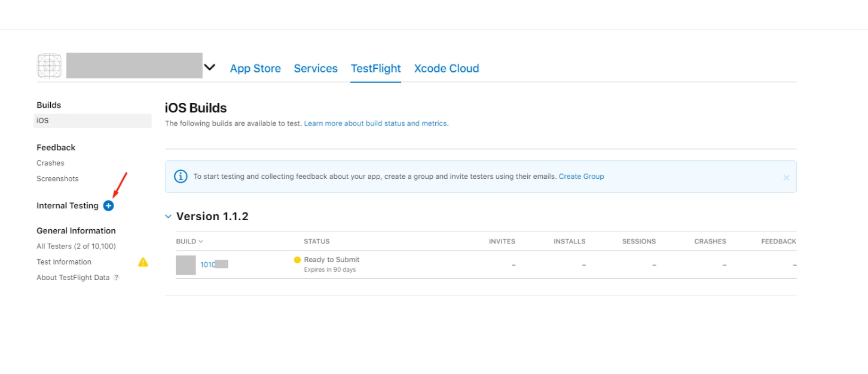This screenshot has height=374, width=868.
Task: Click the Create Group link
Action: (x=581, y=177)
